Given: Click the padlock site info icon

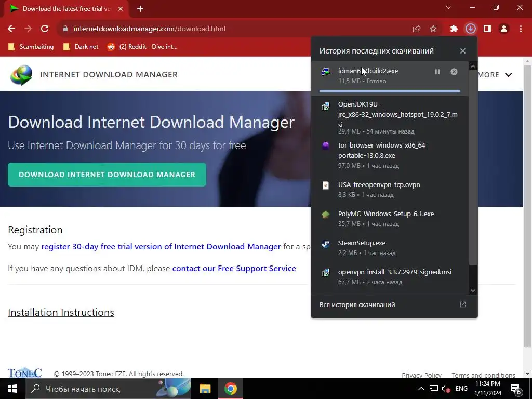Looking at the screenshot, I should (65, 29).
